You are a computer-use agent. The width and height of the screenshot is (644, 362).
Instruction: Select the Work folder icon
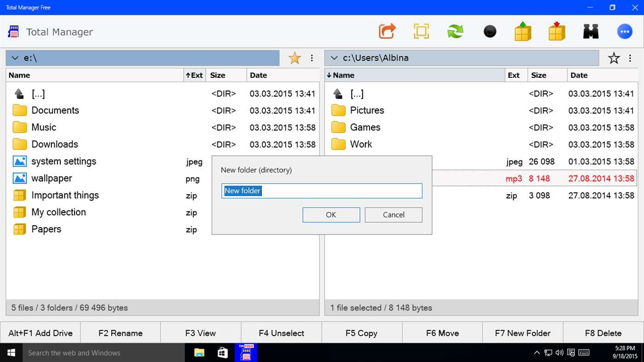coord(338,144)
